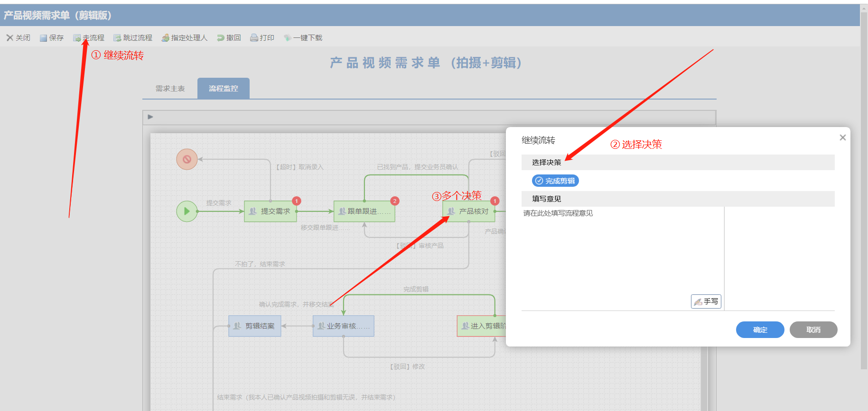The height and width of the screenshot is (411, 868).
Task: Click the 产品视频需求单（拍摄+剪辑） form heading
Action: pos(426,63)
